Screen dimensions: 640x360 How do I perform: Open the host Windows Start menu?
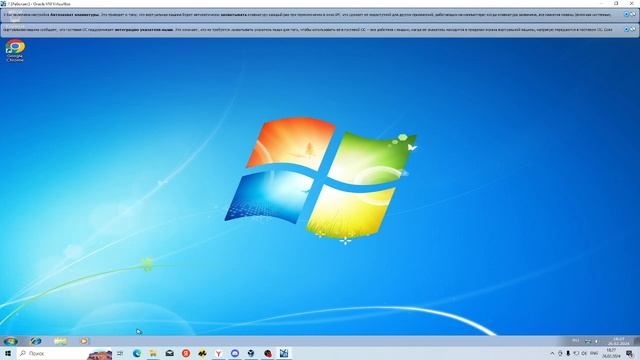[x=8, y=353]
